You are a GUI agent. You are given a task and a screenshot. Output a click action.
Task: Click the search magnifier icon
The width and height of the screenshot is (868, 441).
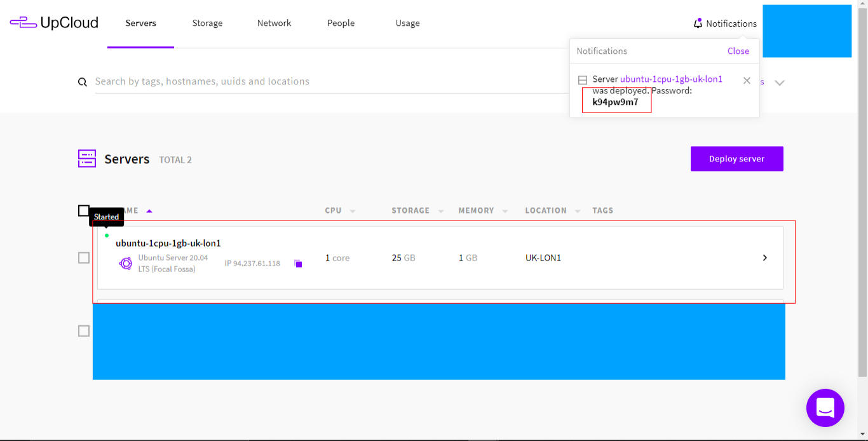pos(83,82)
